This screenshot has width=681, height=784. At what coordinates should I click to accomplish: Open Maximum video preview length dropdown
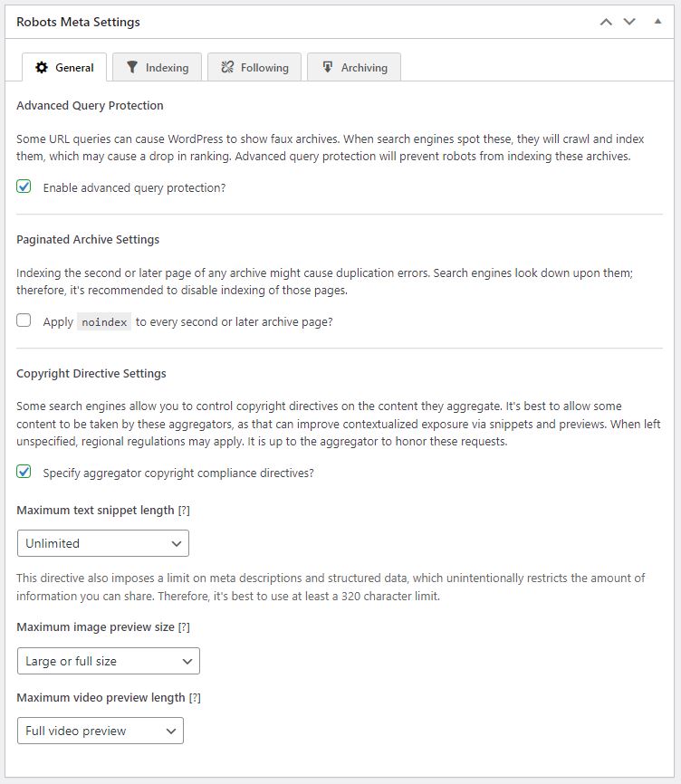click(x=101, y=731)
